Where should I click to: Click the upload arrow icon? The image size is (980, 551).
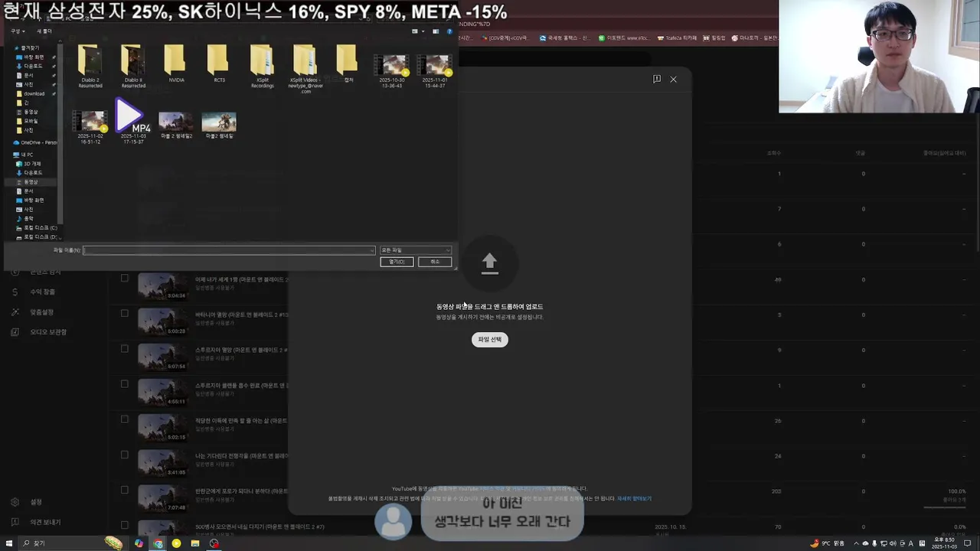(490, 263)
